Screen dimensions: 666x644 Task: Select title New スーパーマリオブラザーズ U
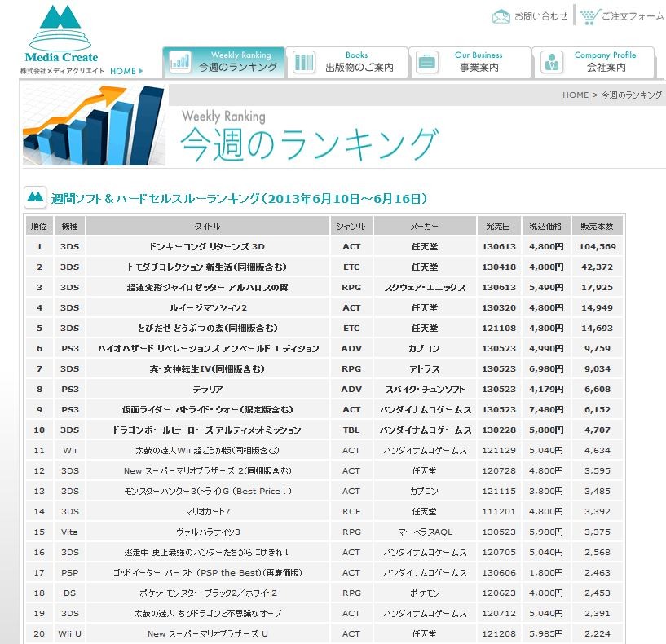(207, 633)
